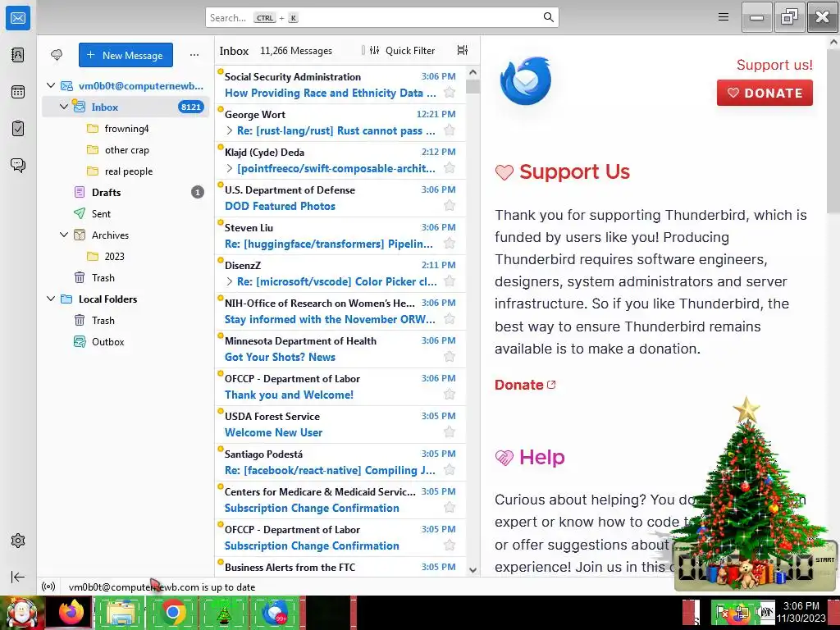The image size is (840, 630).
Task: Open Santiago Podestá's react-native email
Action: [x=340, y=463]
